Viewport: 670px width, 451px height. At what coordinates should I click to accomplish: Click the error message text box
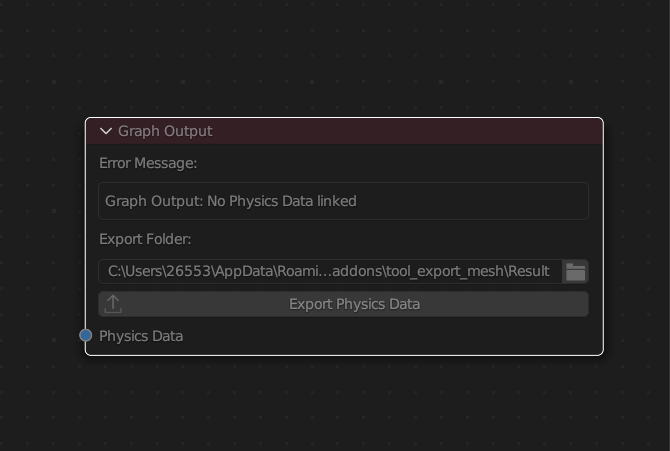click(x=344, y=201)
